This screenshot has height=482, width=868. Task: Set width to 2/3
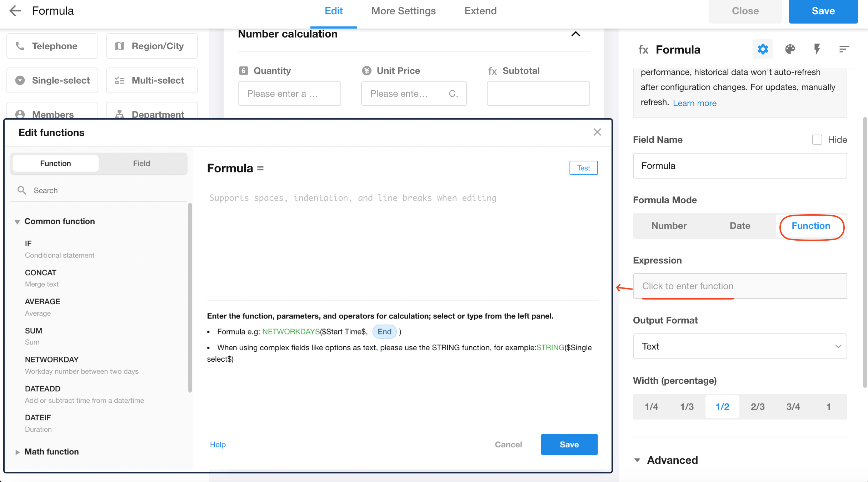pyautogui.click(x=758, y=407)
